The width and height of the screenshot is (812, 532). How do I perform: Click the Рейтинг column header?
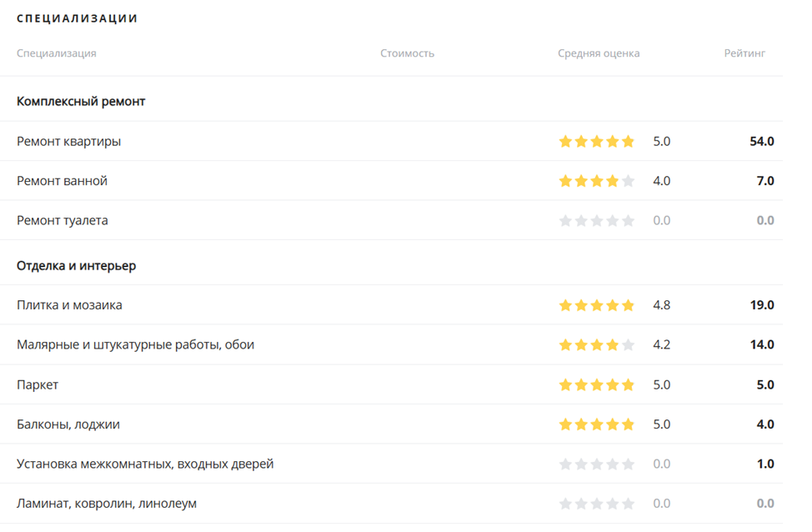[744, 53]
